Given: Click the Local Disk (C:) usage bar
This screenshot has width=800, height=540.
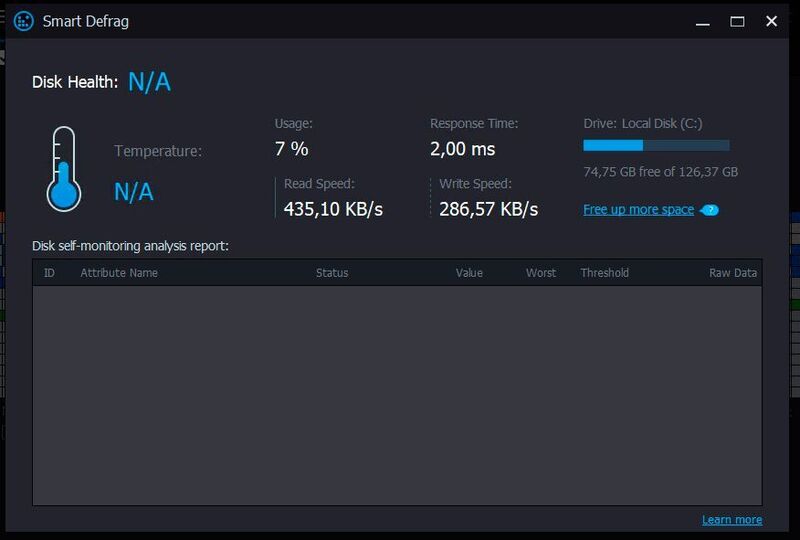Looking at the screenshot, I should pyautogui.click(x=656, y=145).
